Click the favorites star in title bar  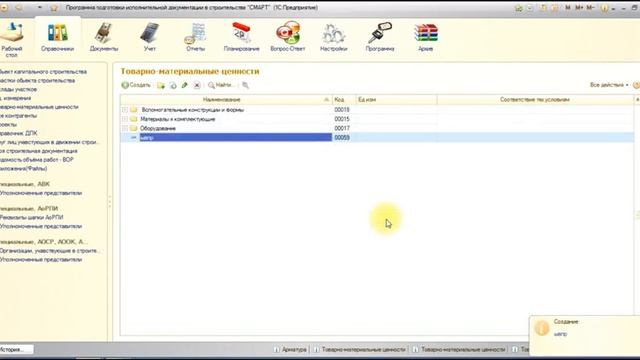(x=53, y=8)
